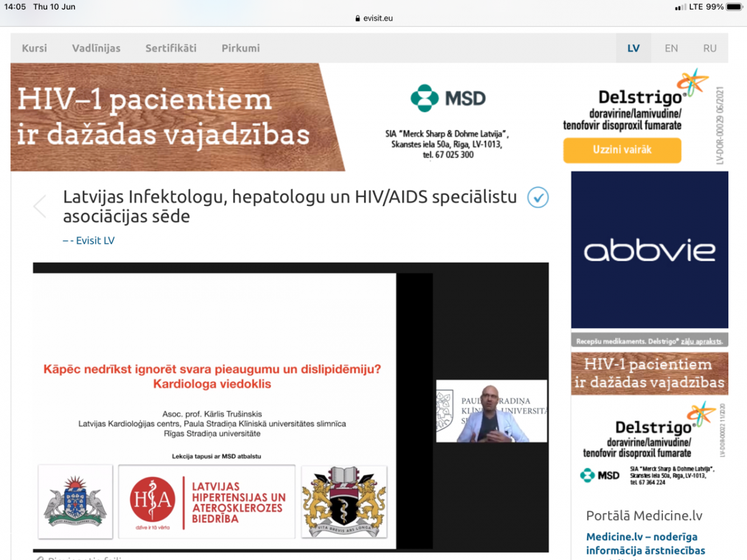Screen dimensions: 747x560
Task: Open the abbvie advertisement banner
Action: click(x=649, y=250)
